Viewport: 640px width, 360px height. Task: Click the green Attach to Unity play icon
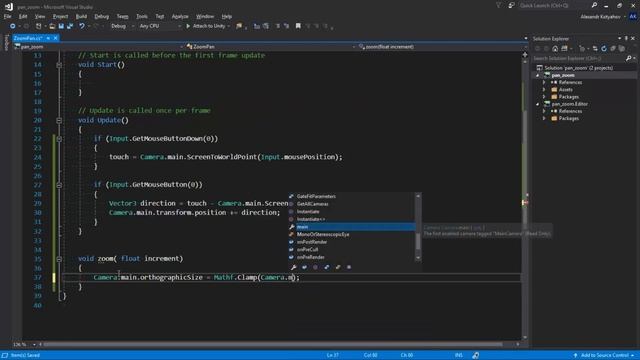188,26
